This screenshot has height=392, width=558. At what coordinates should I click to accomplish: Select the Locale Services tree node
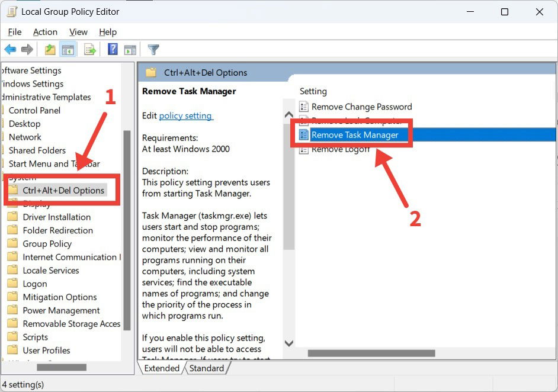51,271
